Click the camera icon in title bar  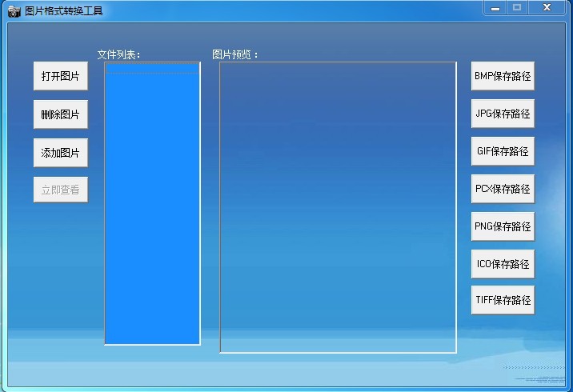coord(14,11)
